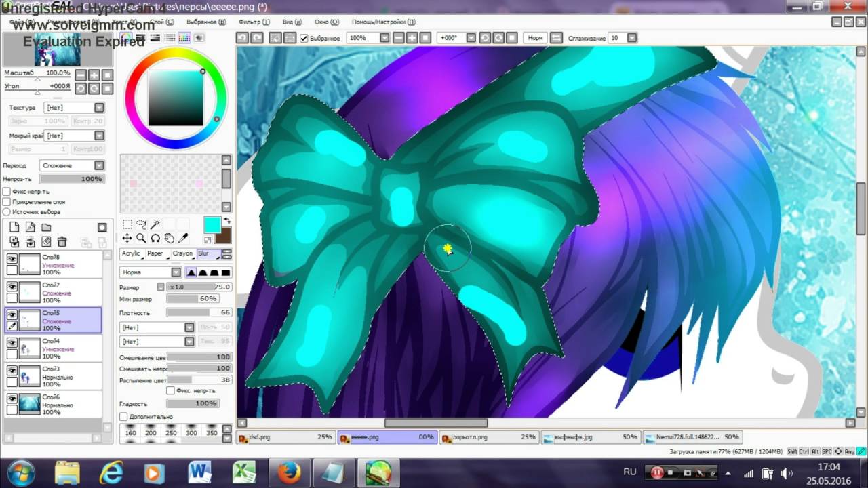Toggle visibility eye of Слой3
The width and height of the screenshot is (868, 488).
pyautogui.click(x=12, y=370)
